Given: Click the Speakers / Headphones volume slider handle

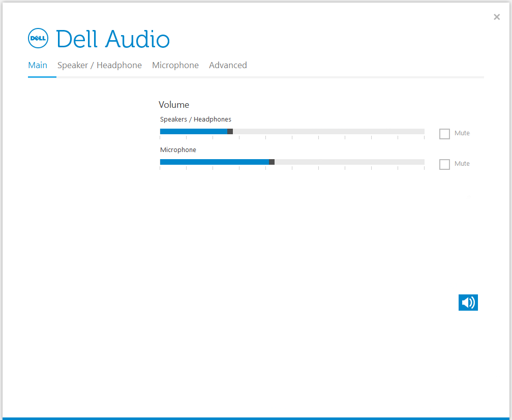Looking at the screenshot, I should (x=230, y=131).
